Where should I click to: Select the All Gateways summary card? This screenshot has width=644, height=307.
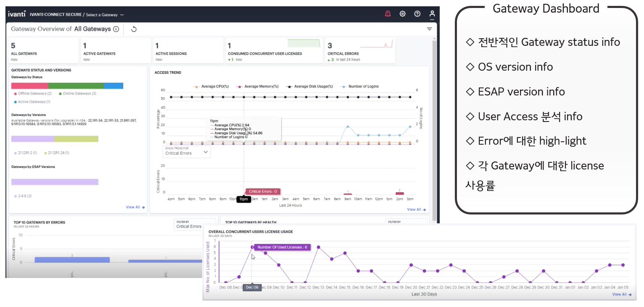tap(44, 50)
